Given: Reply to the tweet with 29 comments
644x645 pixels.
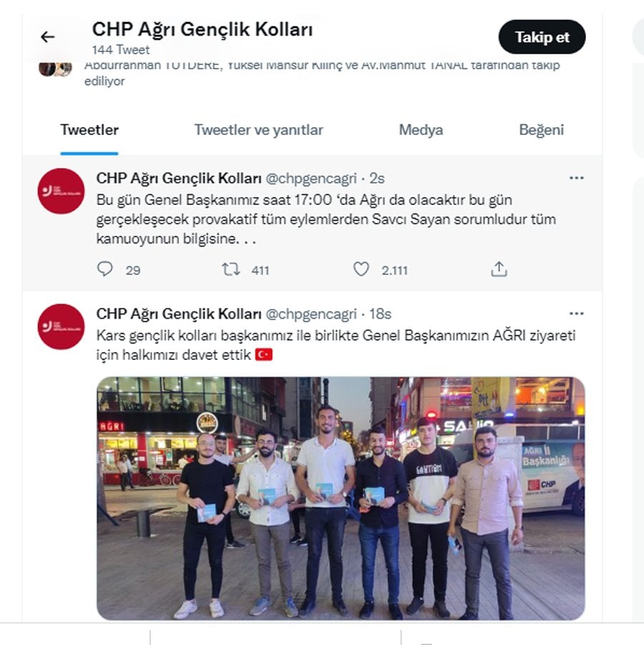Looking at the screenshot, I should 105,269.
